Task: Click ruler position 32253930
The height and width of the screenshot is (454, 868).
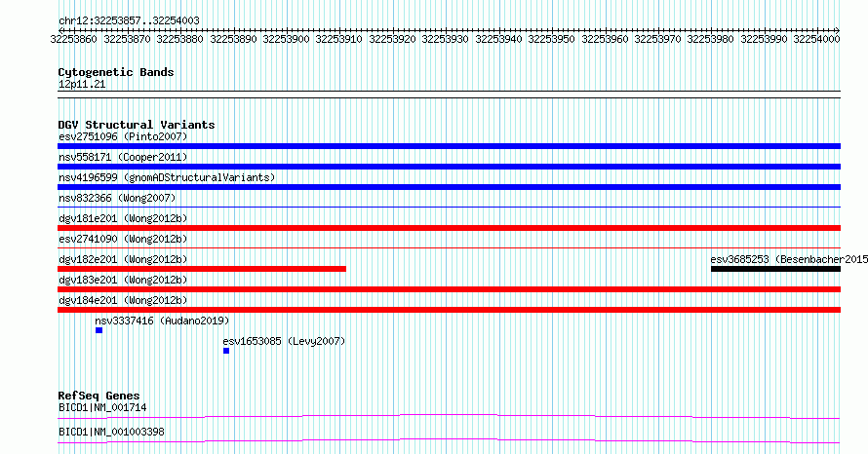Action: 445,39
